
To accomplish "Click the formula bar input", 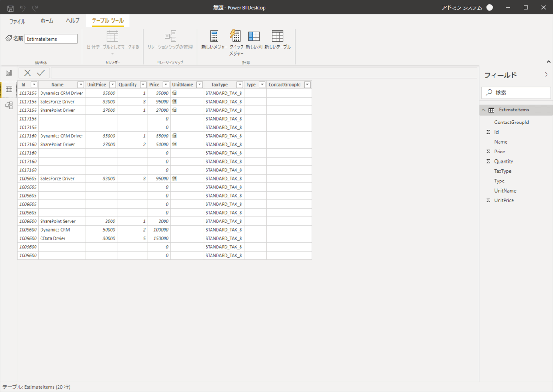I will coord(264,73).
